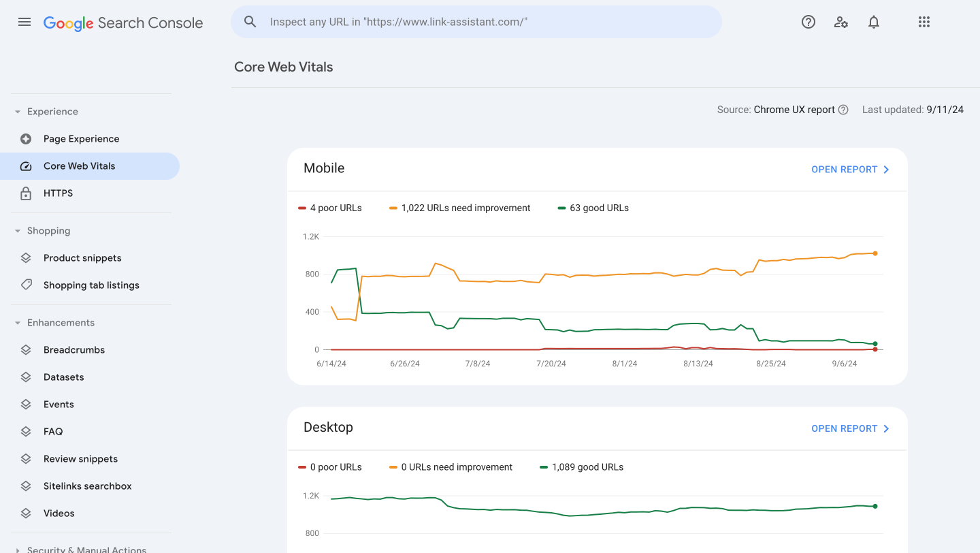This screenshot has width=980, height=553.
Task: Open the Google apps grid
Action: click(924, 22)
